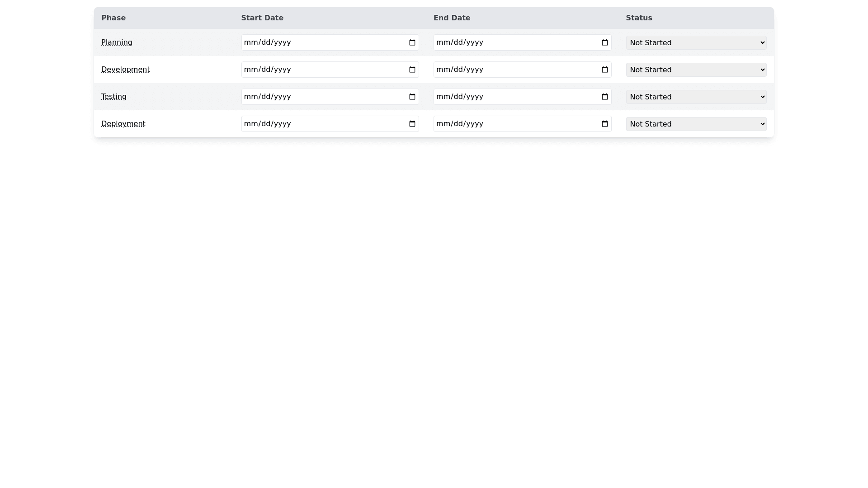868x488 pixels.
Task: Expand the Testing status dropdown
Action: (696, 97)
